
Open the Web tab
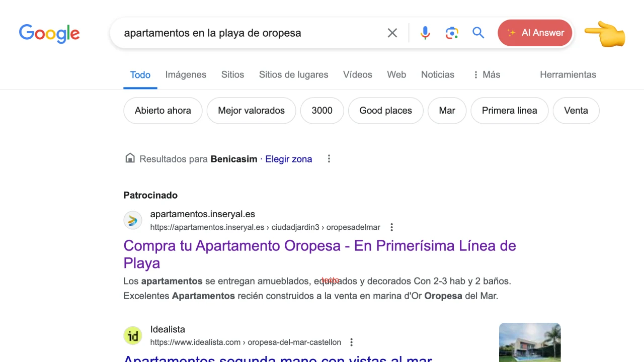[396, 74]
